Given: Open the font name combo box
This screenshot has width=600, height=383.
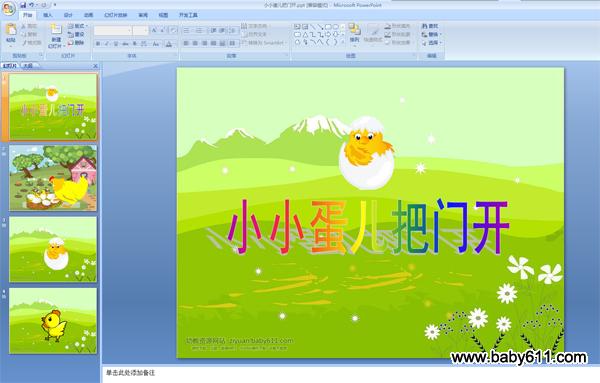Looking at the screenshot, I should tap(113, 30).
